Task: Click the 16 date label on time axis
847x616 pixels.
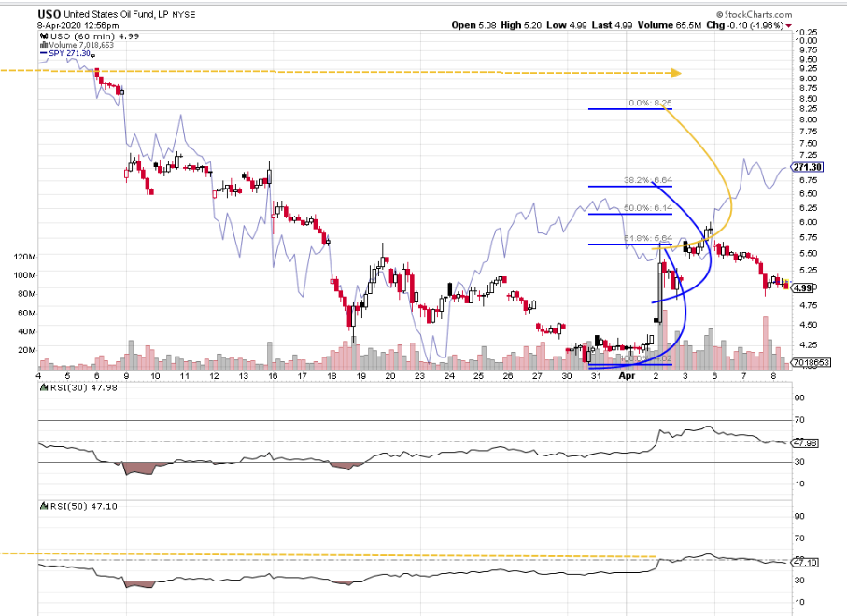Action: 273,376
